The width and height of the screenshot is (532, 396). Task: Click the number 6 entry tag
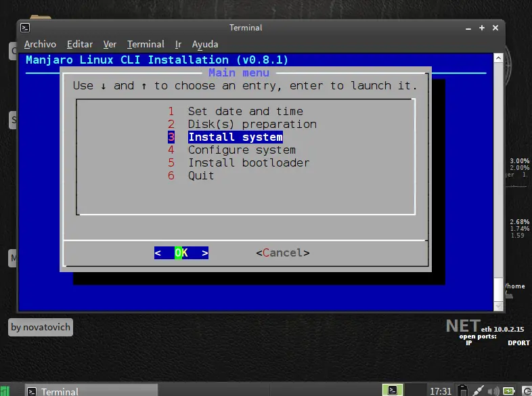[171, 176]
